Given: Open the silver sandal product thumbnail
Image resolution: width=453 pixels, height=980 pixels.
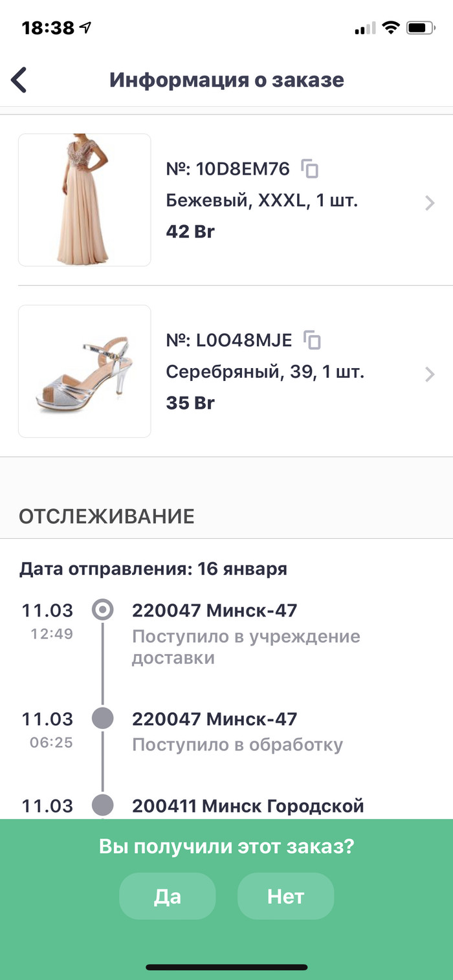Looking at the screenshot, I should pyautogui.click(x=85, y=371).
